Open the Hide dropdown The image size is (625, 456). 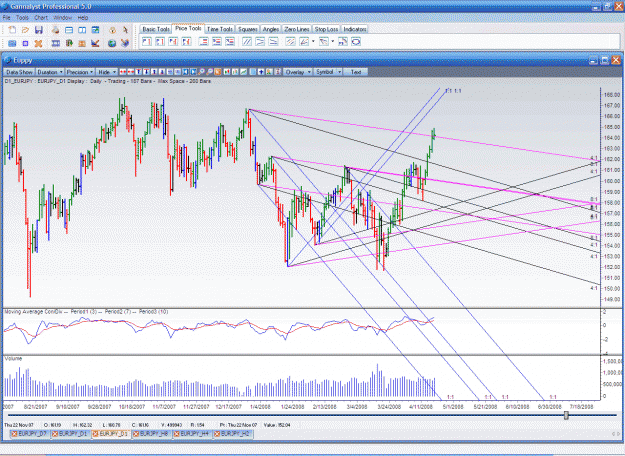tap(106, 72)
